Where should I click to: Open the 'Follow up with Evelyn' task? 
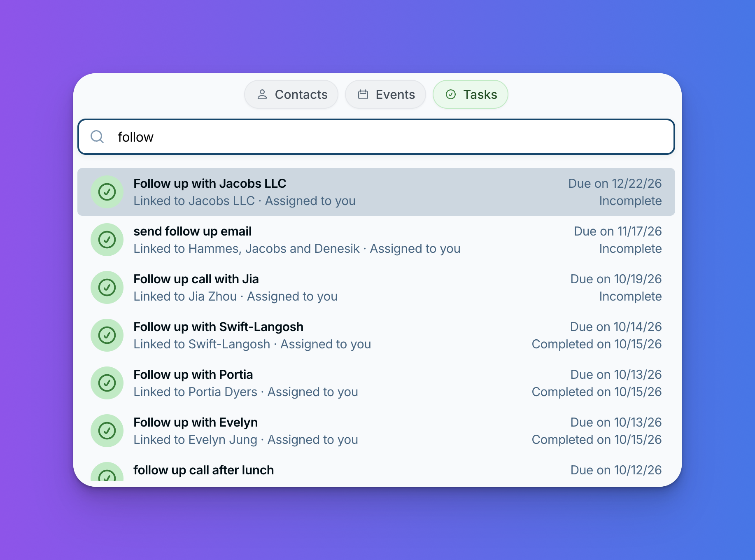tap(376, 431)
